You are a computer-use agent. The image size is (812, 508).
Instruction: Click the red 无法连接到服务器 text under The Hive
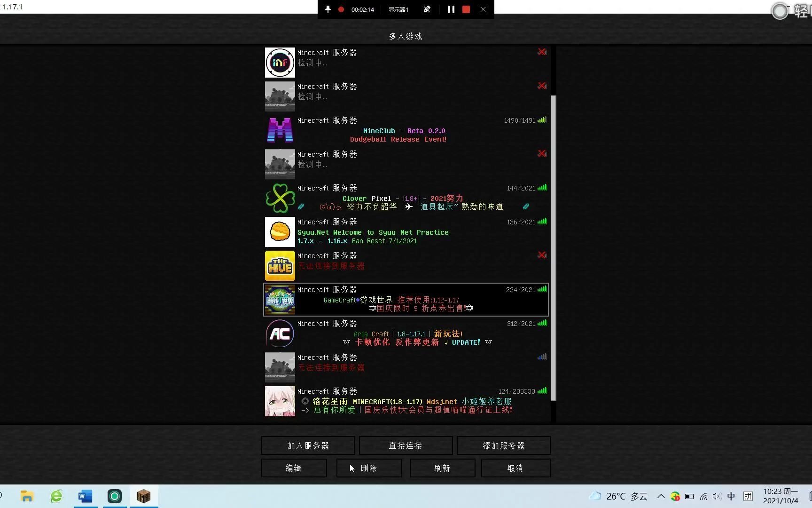[x=331, y=266]
